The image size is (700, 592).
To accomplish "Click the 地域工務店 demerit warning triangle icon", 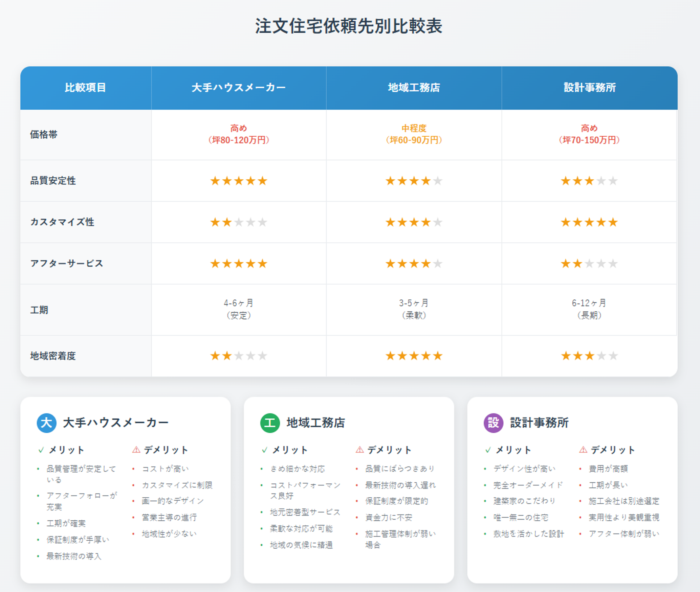I will click(x=359, y=450).
